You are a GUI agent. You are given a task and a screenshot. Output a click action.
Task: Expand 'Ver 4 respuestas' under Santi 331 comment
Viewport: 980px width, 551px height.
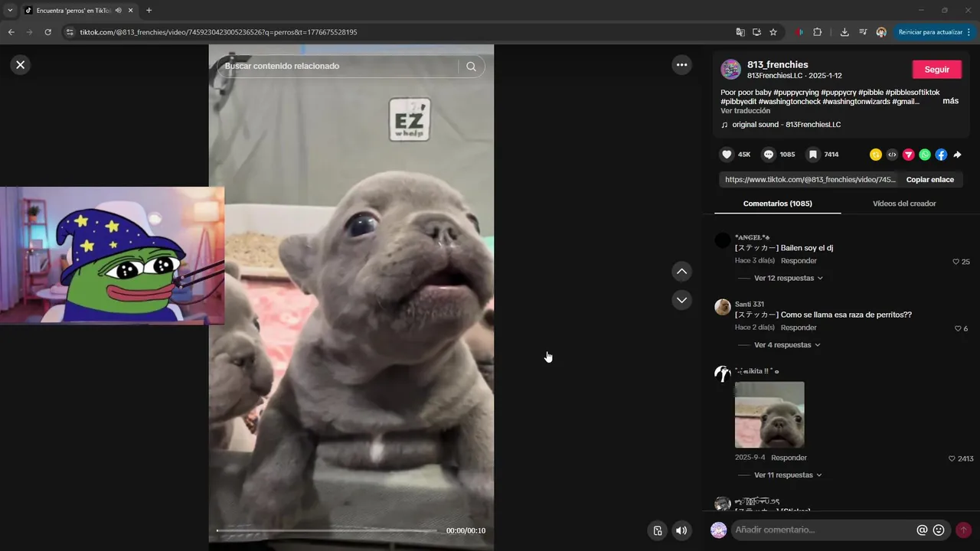tap(787, 345)
